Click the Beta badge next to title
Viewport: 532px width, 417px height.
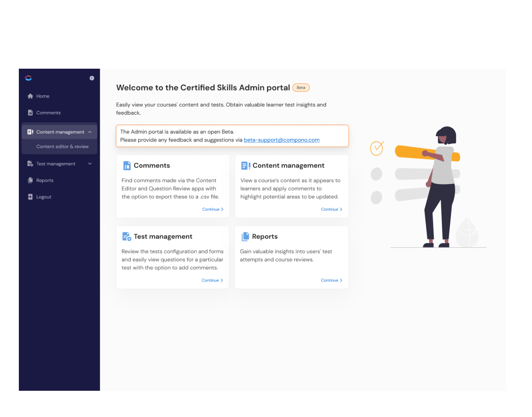click(x=301, y=88)
